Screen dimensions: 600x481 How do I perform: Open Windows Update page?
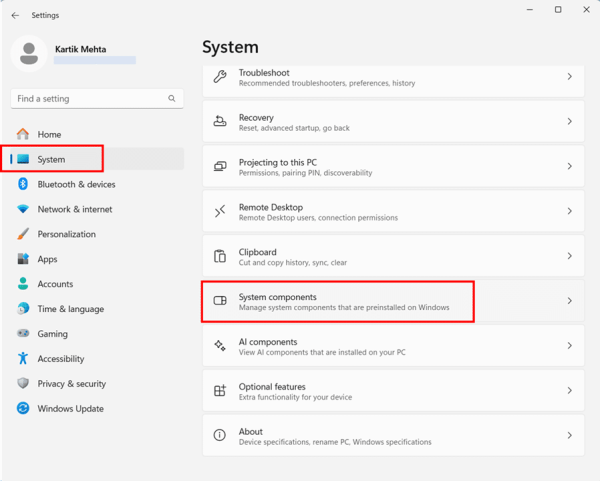pyautogui.click(x=97, y=408)
